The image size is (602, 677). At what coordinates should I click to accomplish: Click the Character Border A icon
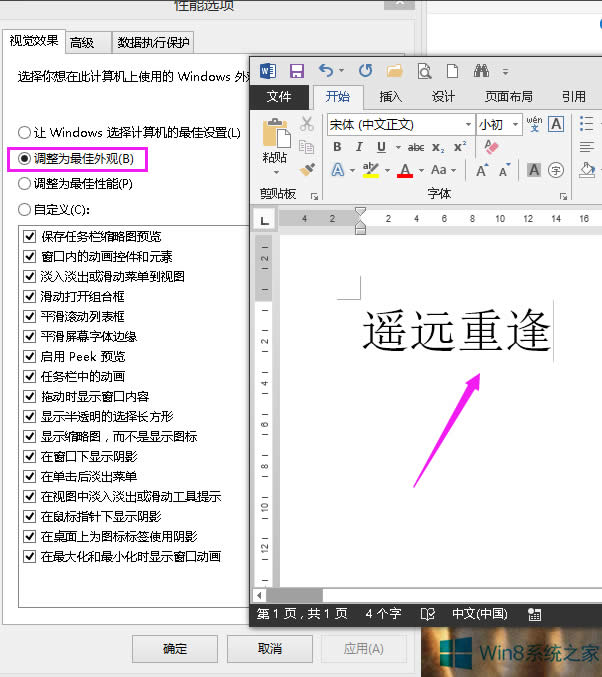pos(556,124)
